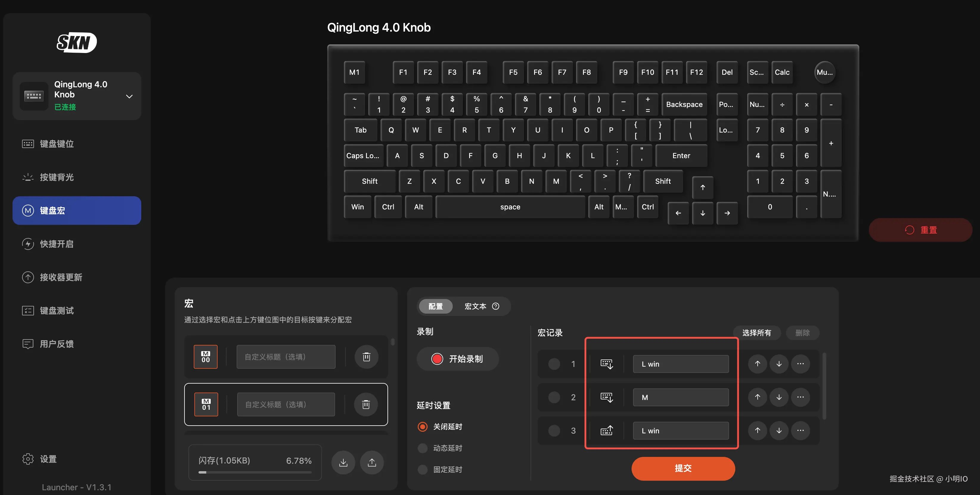Image resolution: width=980 pixels, height=495 pixels.
Task: Select the 关闭延时 radio option
Action: coord(422,426)
